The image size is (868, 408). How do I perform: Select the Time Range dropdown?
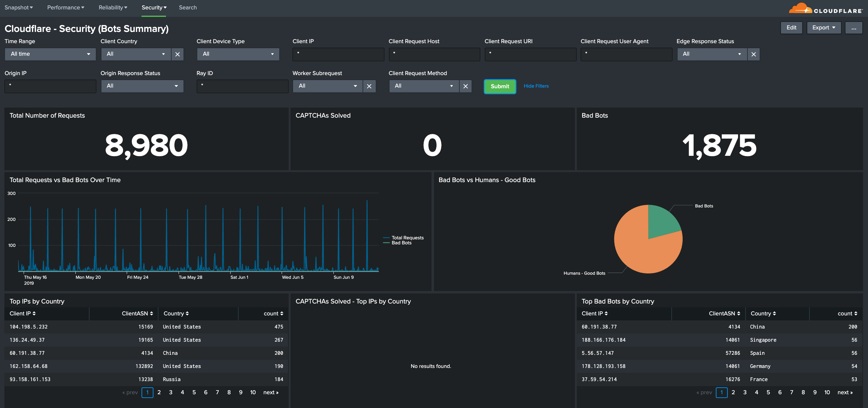pyautogui.click(x=49, y=54)
